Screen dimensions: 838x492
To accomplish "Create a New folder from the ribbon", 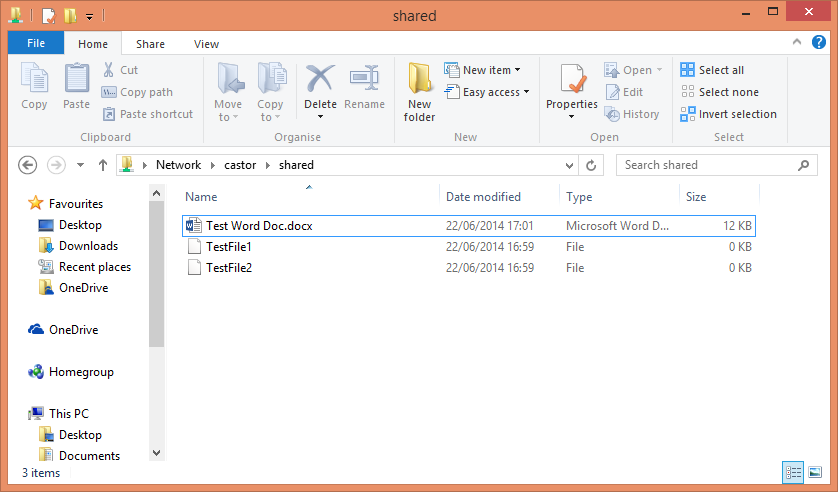I will pyautogui.click(x=420, y=92).
